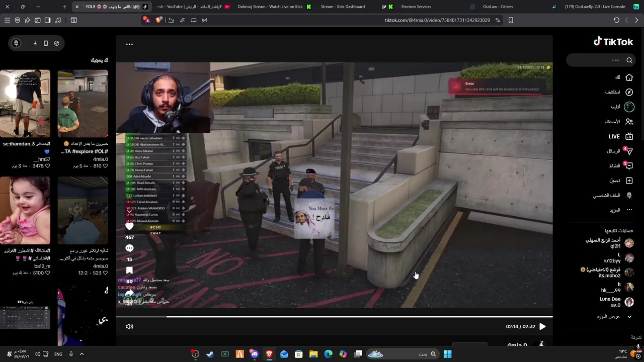This screenshot has height=362, width=644.
Task: Click the translate page icon
Action: (x=182, y=20)
